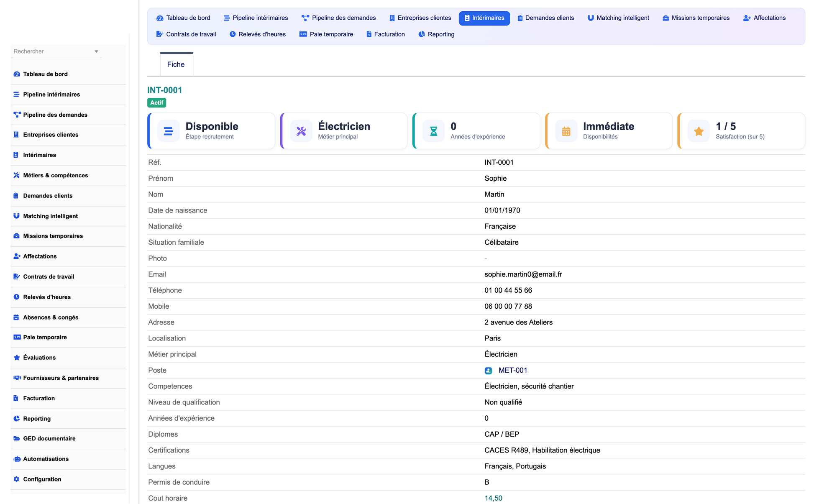The image size is (814, 504).
Task: Select the Reporting pie chart icon in top bar
Action: [422, 34]
